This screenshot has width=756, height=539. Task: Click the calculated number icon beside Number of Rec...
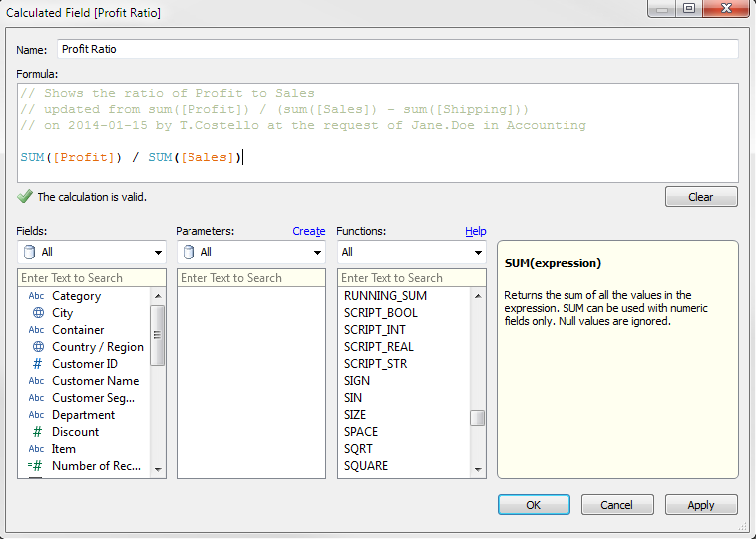pyautogui.click(x=35, y=466)
